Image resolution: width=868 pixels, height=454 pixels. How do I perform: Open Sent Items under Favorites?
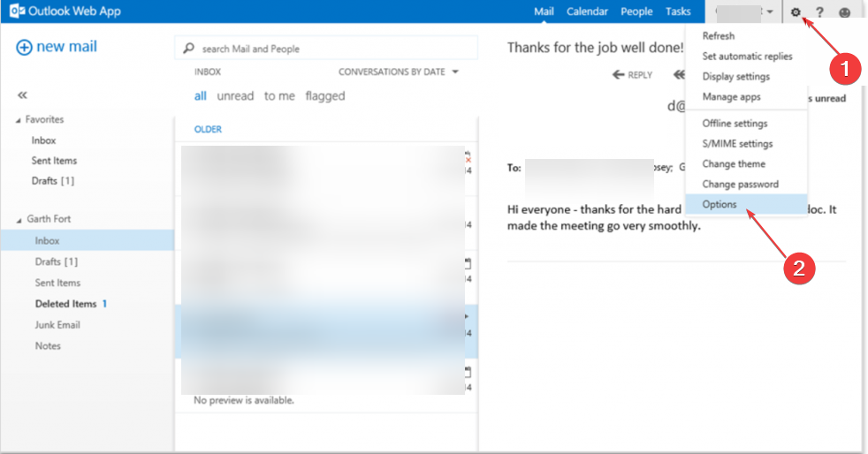(x=54, y=161)
